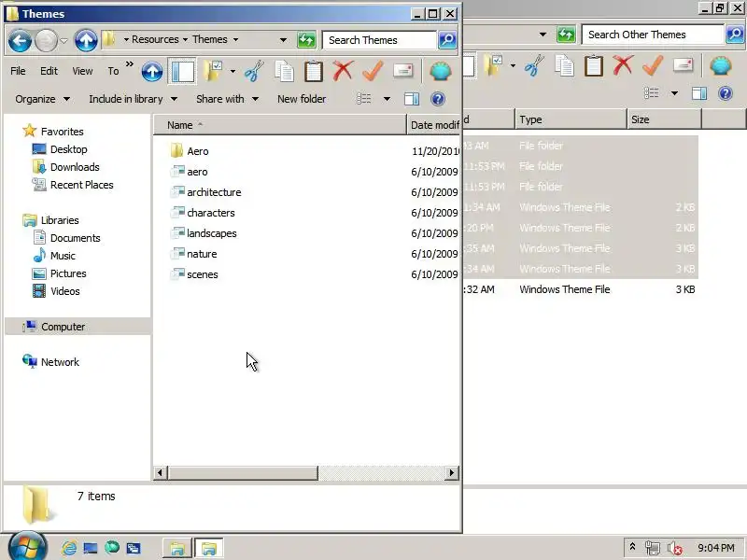
Task: Open Documents library
Action: 76,238
